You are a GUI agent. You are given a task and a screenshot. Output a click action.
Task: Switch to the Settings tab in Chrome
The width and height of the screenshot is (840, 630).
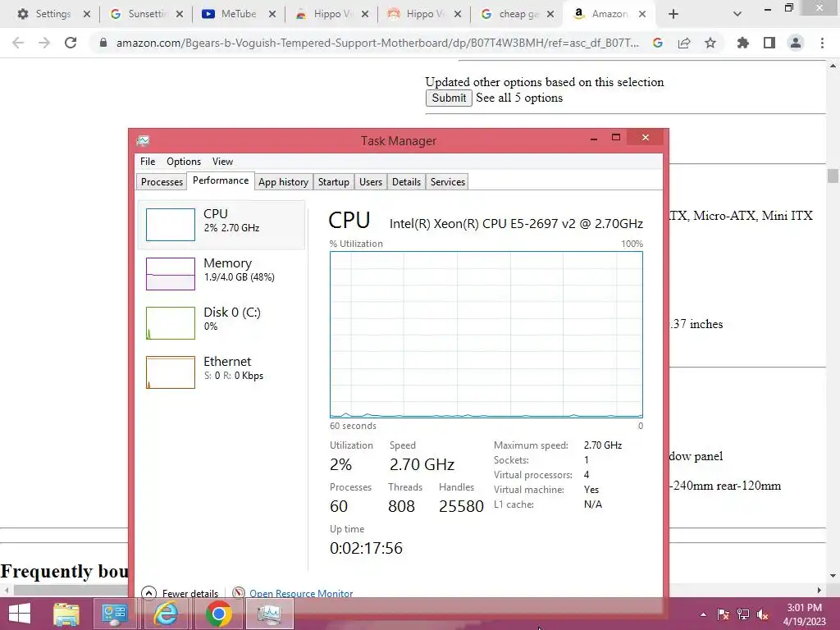click(52, 14)
